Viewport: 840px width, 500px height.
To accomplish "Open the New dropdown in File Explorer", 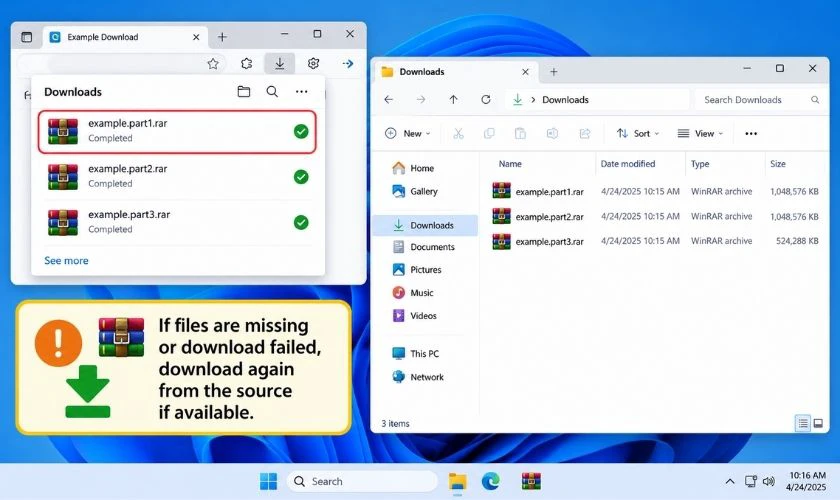I will point(408,133).
